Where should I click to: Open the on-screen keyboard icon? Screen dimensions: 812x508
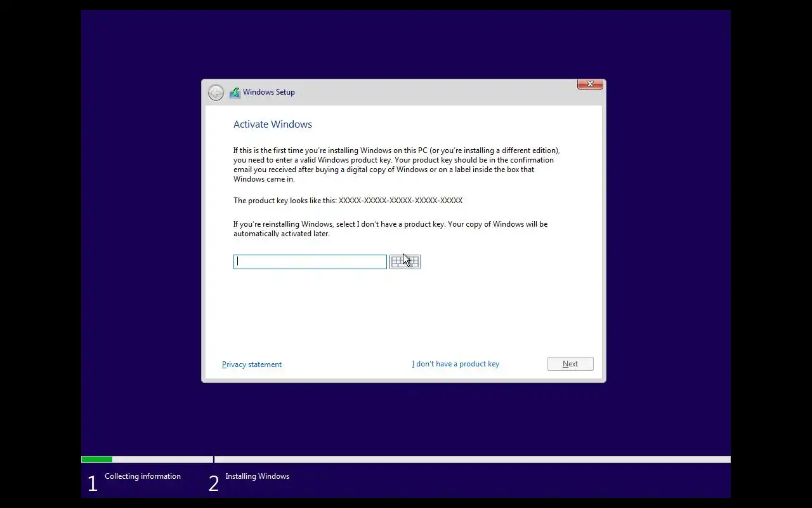405,262
